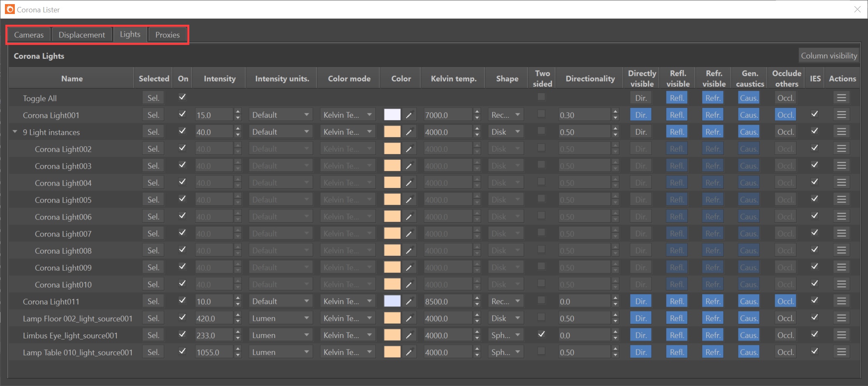868x386 pixels.
Task: Switch to the Cameras tab
Action: click(29, 35)
